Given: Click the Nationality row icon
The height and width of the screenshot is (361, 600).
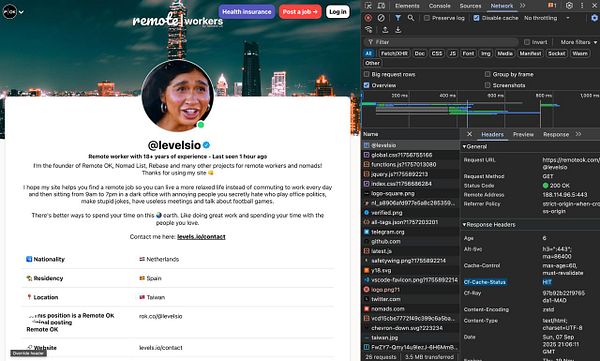Looking at the screenshot, I should point(29,259).
